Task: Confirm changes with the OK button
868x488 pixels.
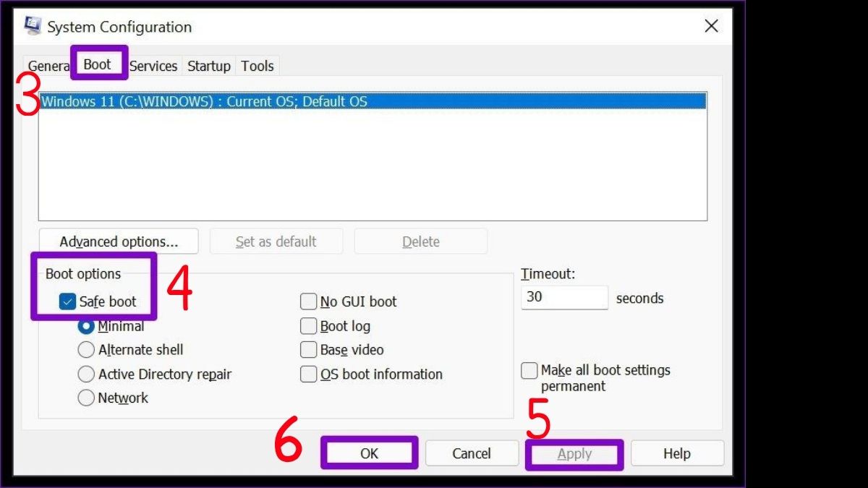Action: [x=369, y=453]
